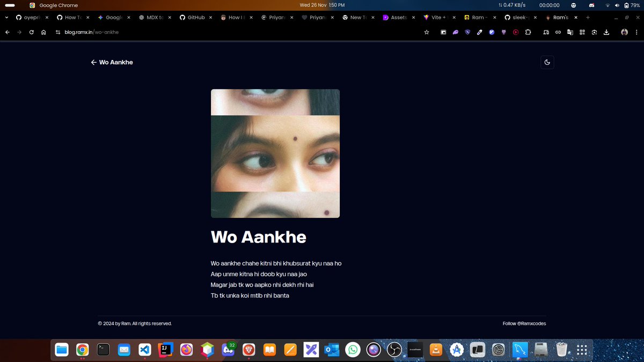Reload the page
The height and width of the screenshot is (362, 644).
(x=32, y=32)
